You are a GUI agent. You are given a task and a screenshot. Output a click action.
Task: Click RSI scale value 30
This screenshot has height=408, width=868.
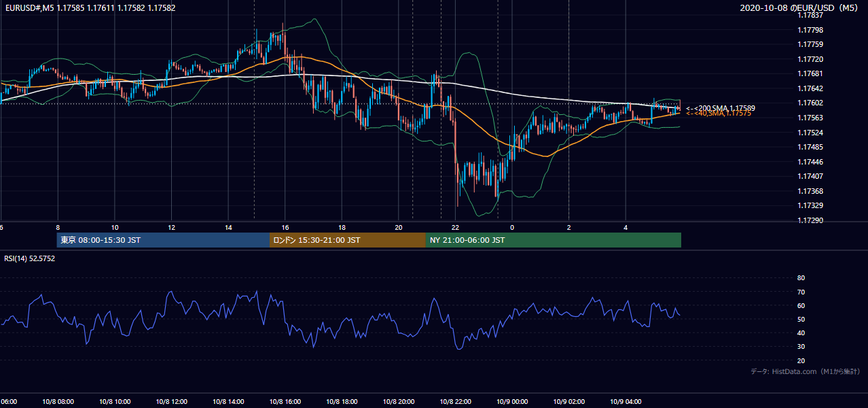[x=801, y=347]
